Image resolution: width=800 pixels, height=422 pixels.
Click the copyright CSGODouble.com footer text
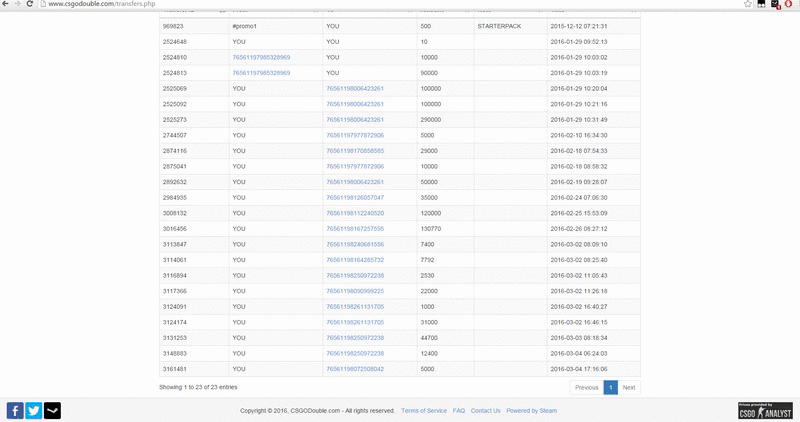[317, 410]
